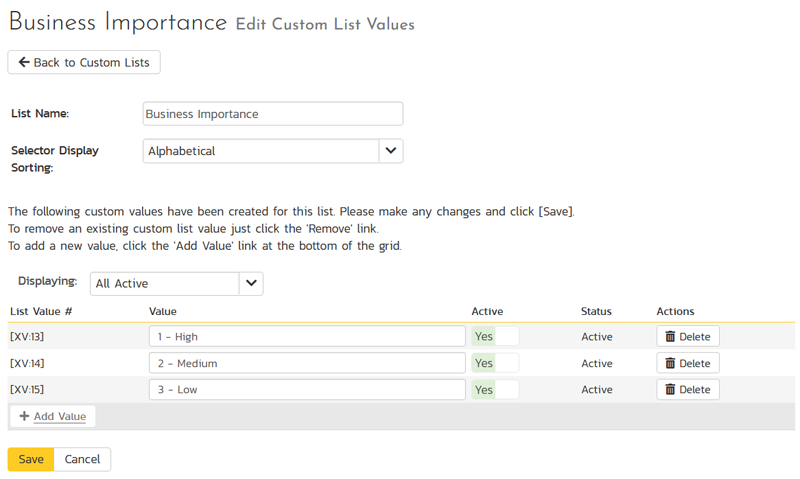
Task: Focus the List Name text field
Action: [272, 114]
